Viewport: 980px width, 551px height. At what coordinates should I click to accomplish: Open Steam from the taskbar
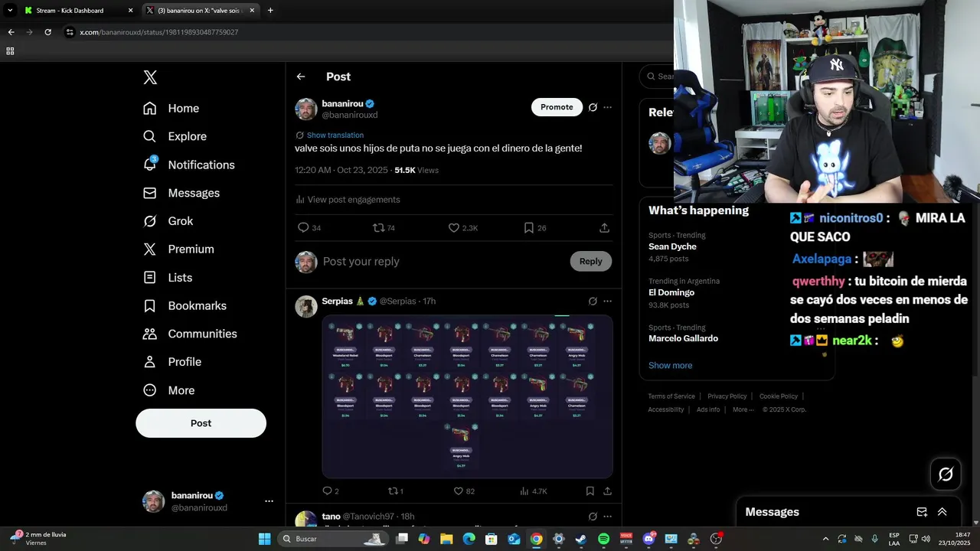coord(581,539)
